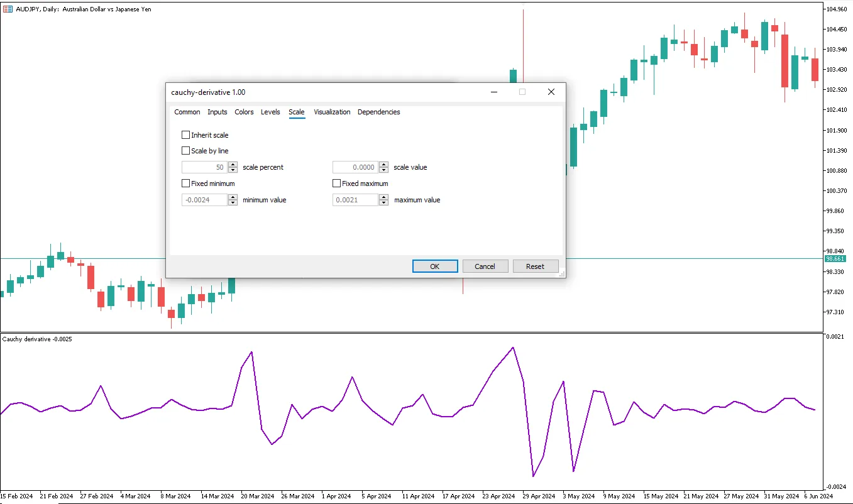Image resolution: width=853 pixels, height=504 pixels.
Task: Check the Fixed maximum option
Action: [336, 184]
